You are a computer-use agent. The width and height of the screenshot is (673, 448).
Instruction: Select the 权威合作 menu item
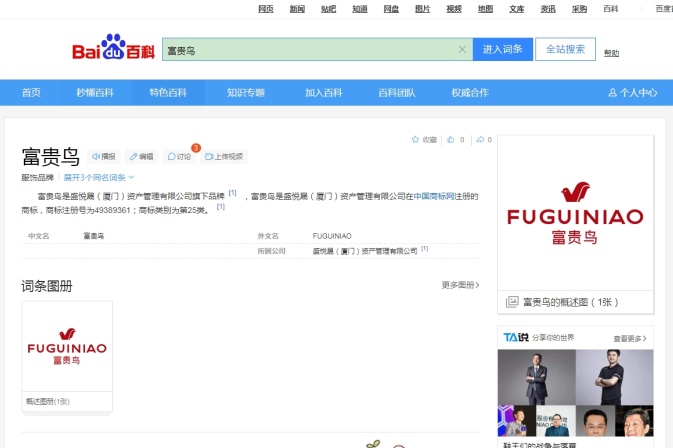(470, 93)
